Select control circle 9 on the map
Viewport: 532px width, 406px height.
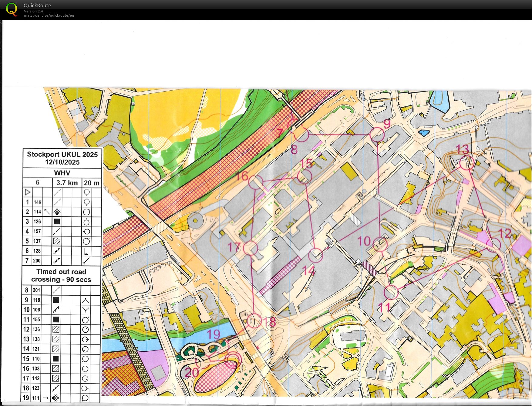(377, 135)
